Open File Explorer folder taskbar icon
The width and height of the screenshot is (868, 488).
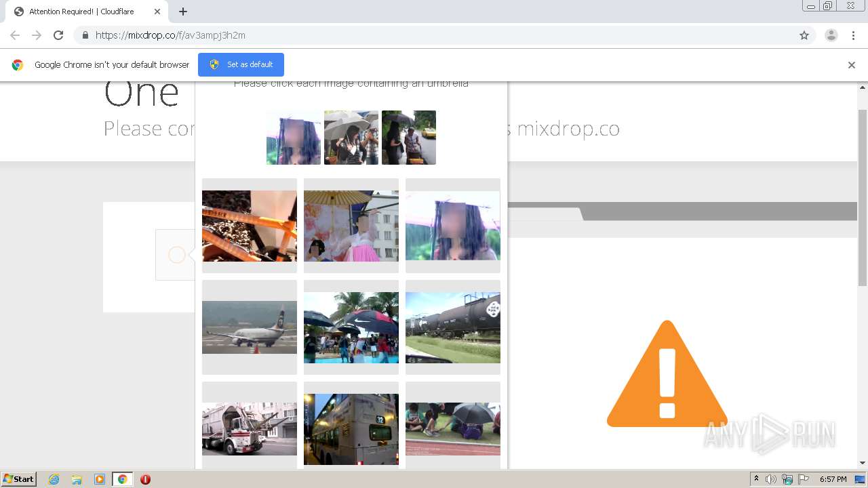coord(77,479)
